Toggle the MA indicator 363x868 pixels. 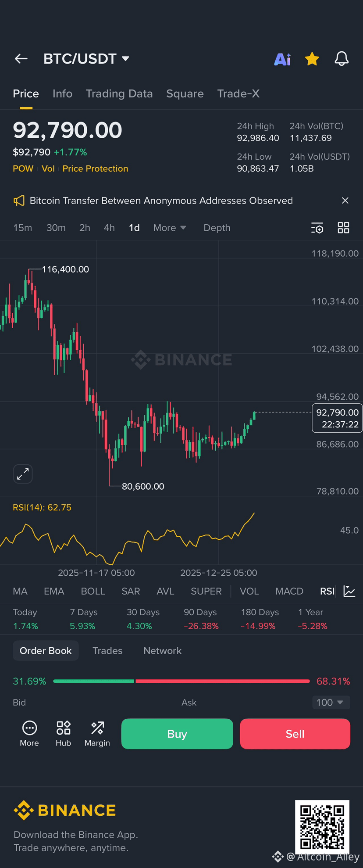point(20,592)
